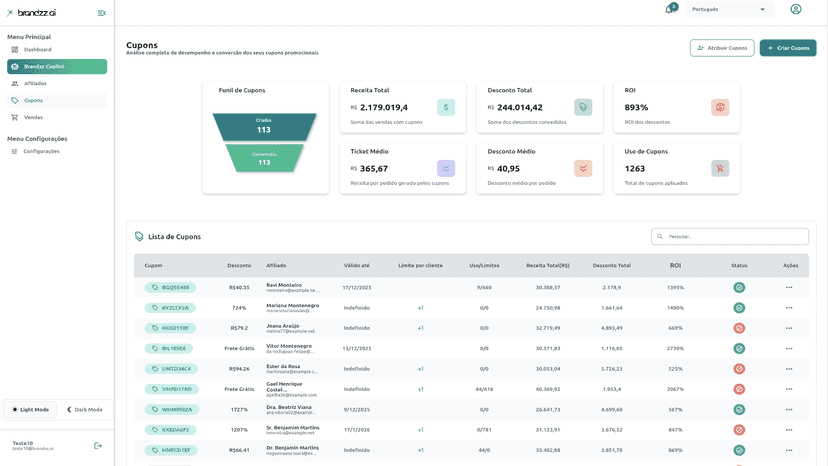Focus the Pesquisar search field
828x466 pixels.
pos(730,236)
